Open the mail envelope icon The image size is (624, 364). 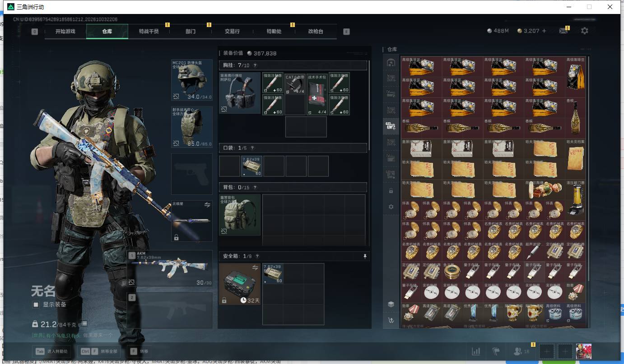563,31
